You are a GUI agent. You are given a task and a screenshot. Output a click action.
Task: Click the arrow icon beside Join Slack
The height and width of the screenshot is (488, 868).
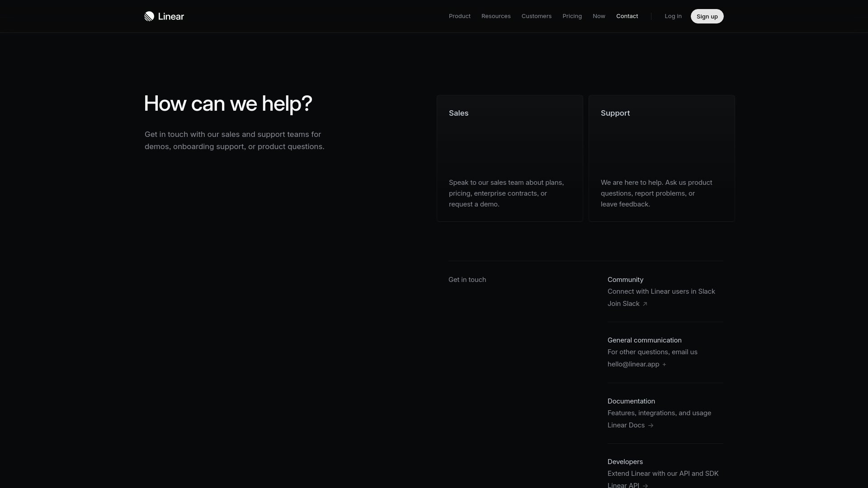pos(645,304)
